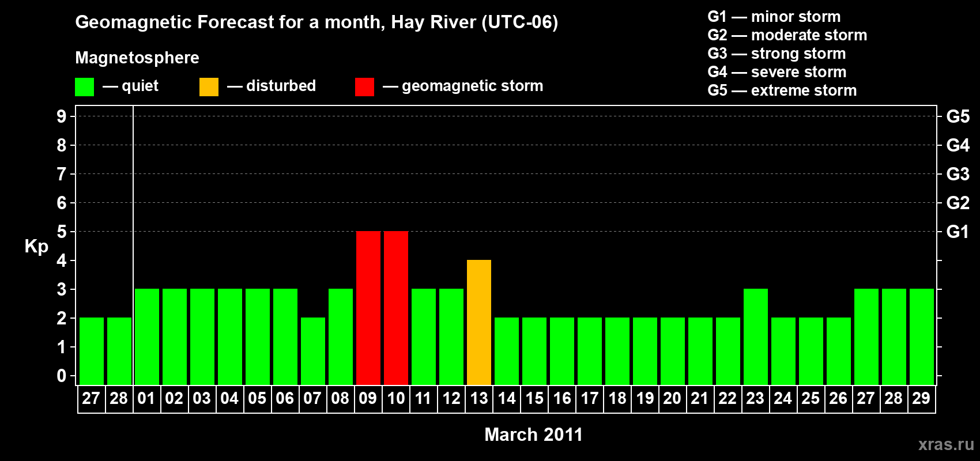
Task: Click the 'Magnetosphere' heading
Action: click(x=137, y=58)
